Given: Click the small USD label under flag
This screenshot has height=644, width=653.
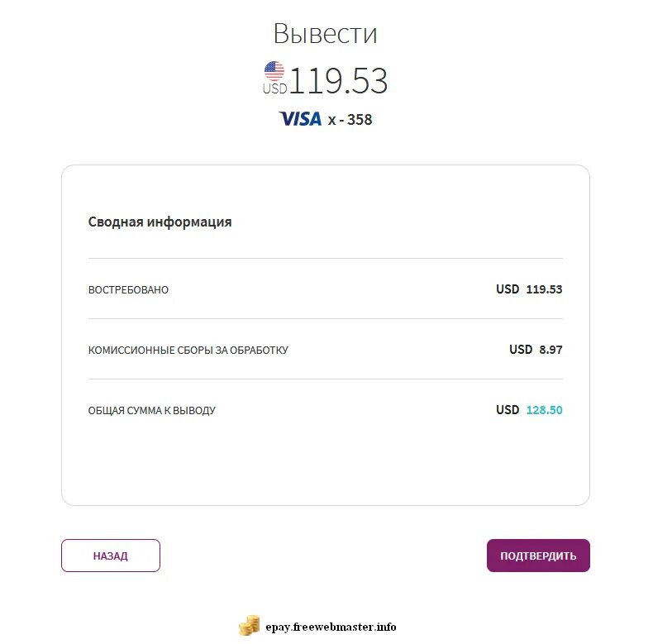Looking at the screenshot, I should click(274, 88).
